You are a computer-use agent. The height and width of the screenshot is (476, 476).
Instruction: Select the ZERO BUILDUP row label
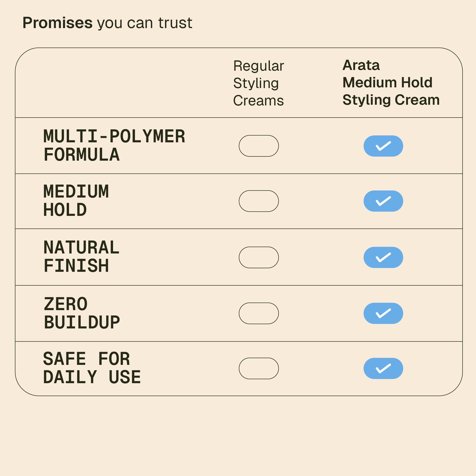[82, 313]
